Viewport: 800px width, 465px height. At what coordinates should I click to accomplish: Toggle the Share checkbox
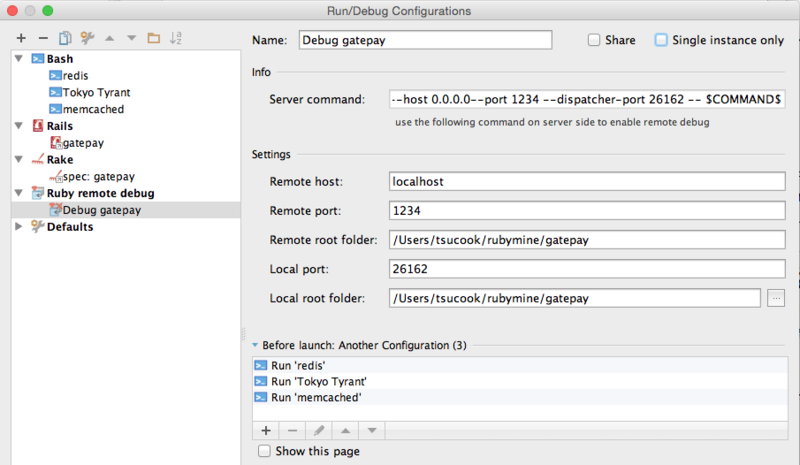pos(594,40)
